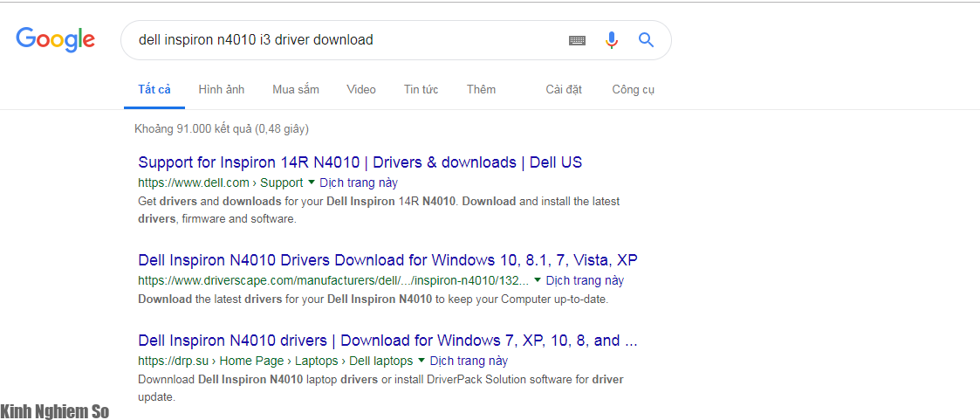Image resolution: width=980 pixels, height=420 pixels.
Task: Go to the Video tab
Action: tap(361, 89)
